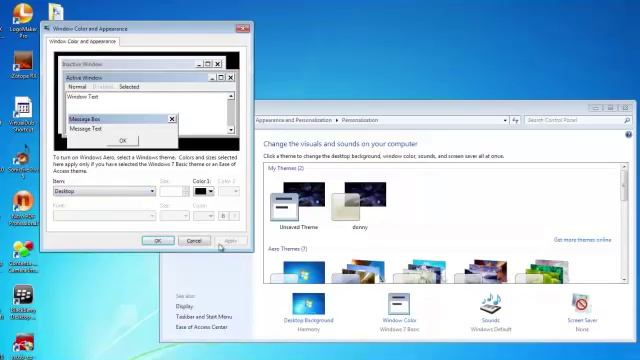Click the themes list scrollbar down arrow
640x360 pixels.
coord(624,280)
